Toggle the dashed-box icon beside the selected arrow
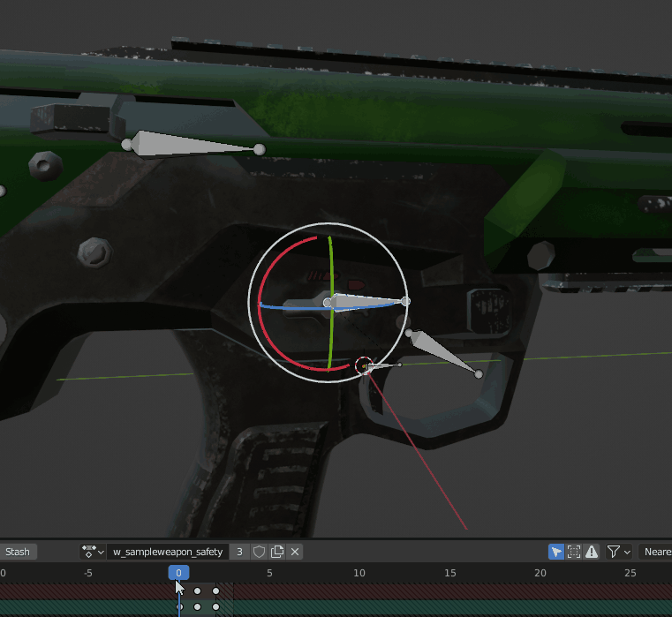Image resolution: width=672 pixels, height=617 pixels. coord(574,552)
